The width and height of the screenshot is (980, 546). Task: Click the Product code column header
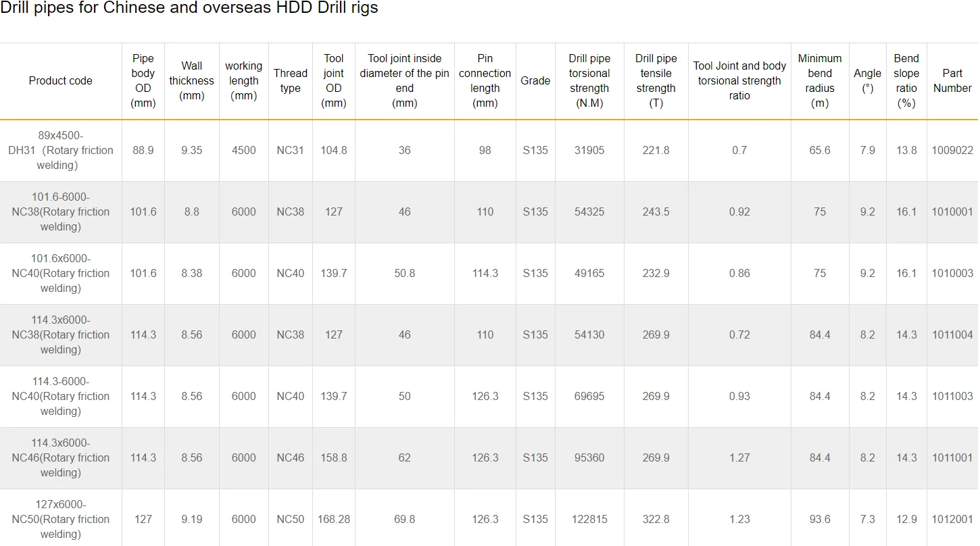point(61,81)
